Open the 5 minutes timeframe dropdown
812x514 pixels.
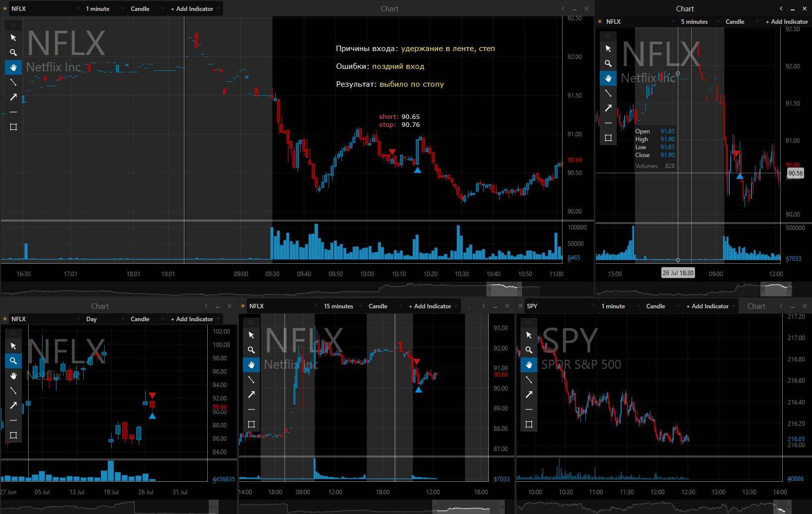700,22
